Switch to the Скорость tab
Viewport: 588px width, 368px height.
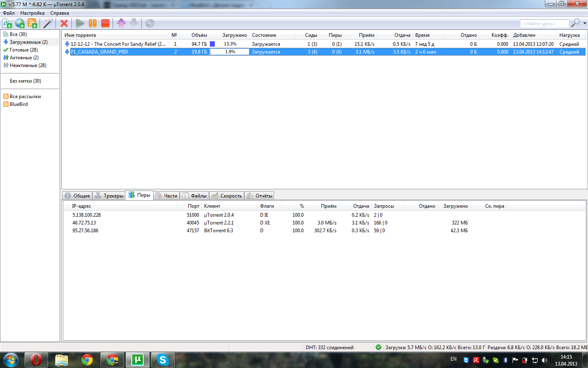point(227,195)
